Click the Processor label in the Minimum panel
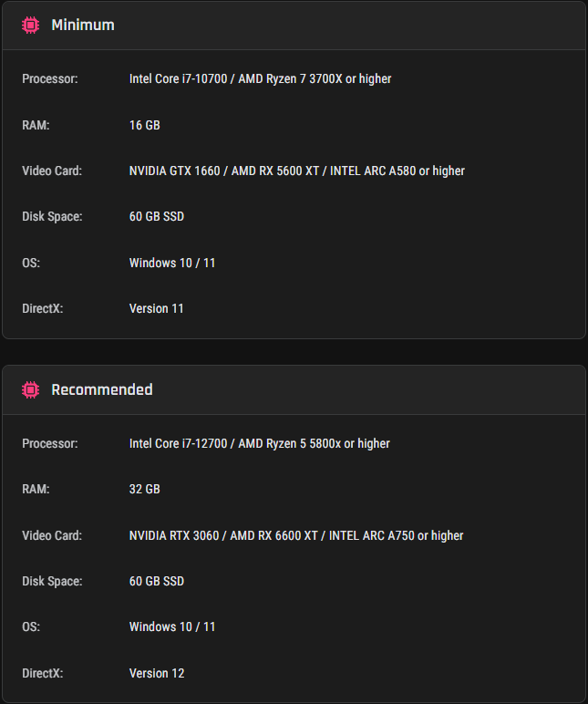 tap(50, 79)
